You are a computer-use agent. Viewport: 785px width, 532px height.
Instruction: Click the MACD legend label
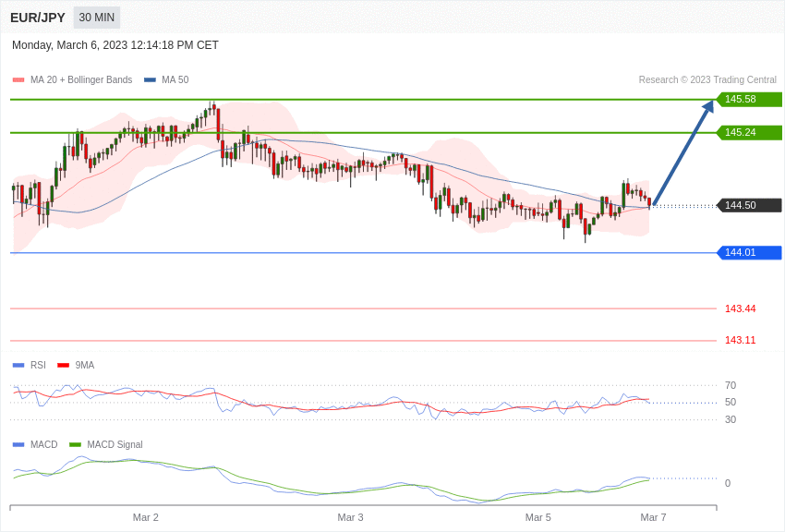(x=44, y=444)
